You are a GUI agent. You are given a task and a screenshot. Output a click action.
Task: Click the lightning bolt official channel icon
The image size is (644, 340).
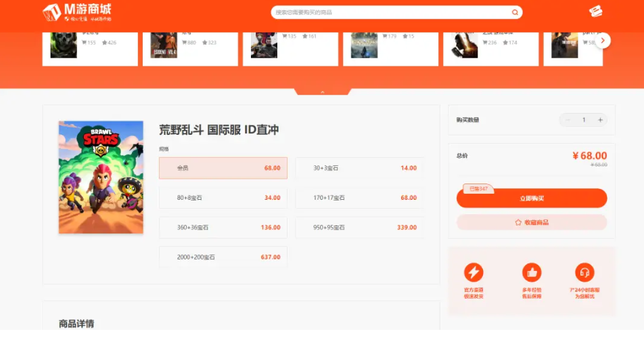click(x=474, y=272)
